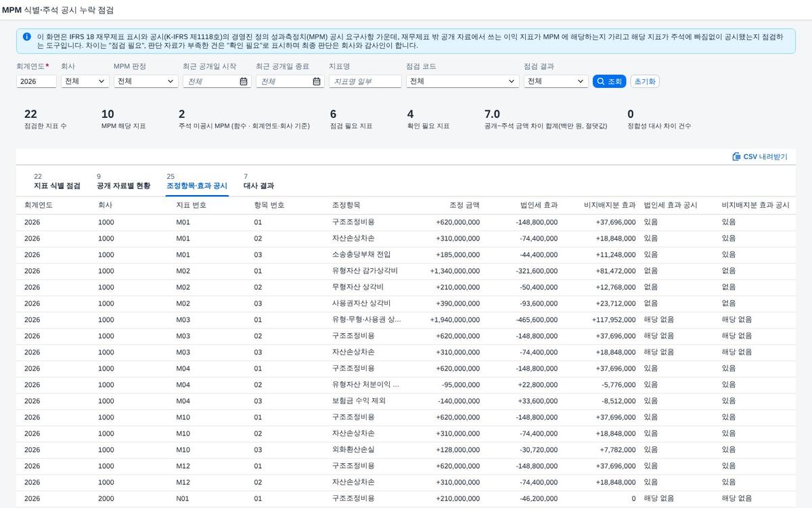
Task: Click the 회계연도 column header
Action: click(39, 205)
